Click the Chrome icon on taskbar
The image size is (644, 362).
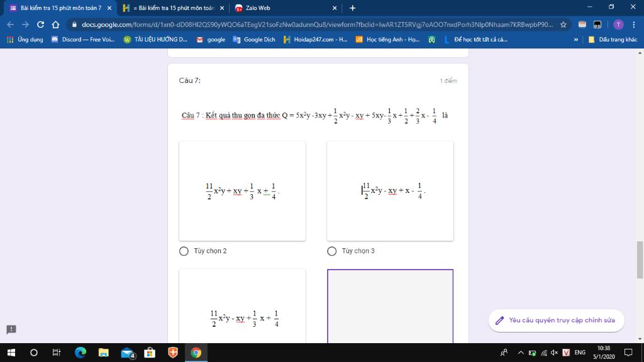click(196, 353)
